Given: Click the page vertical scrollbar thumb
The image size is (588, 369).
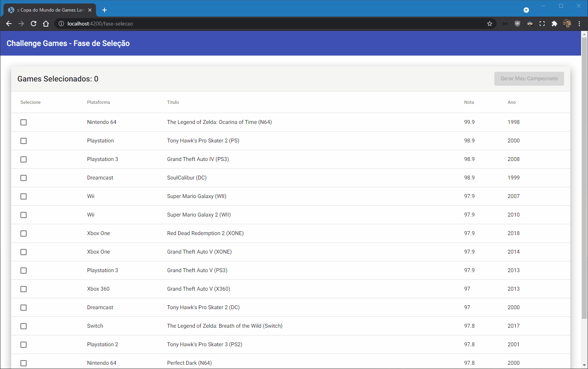Looking at the screenshot, I should tap(585, 178).
